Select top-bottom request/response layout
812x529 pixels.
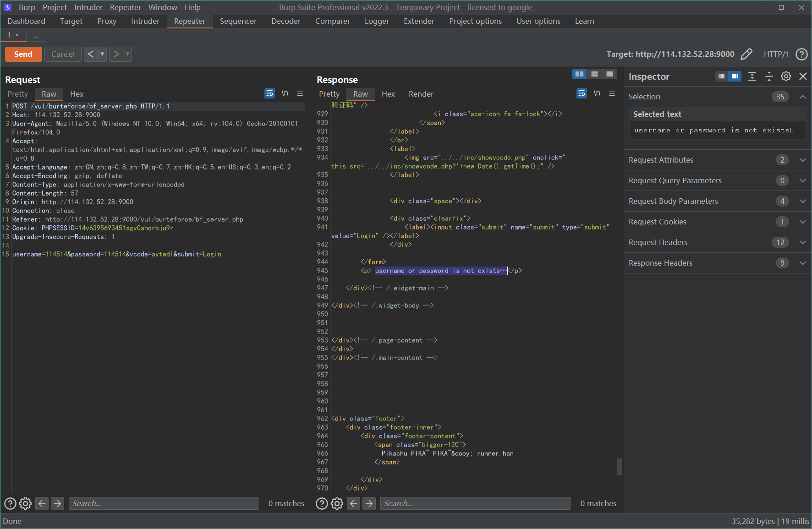click(594, 74)
